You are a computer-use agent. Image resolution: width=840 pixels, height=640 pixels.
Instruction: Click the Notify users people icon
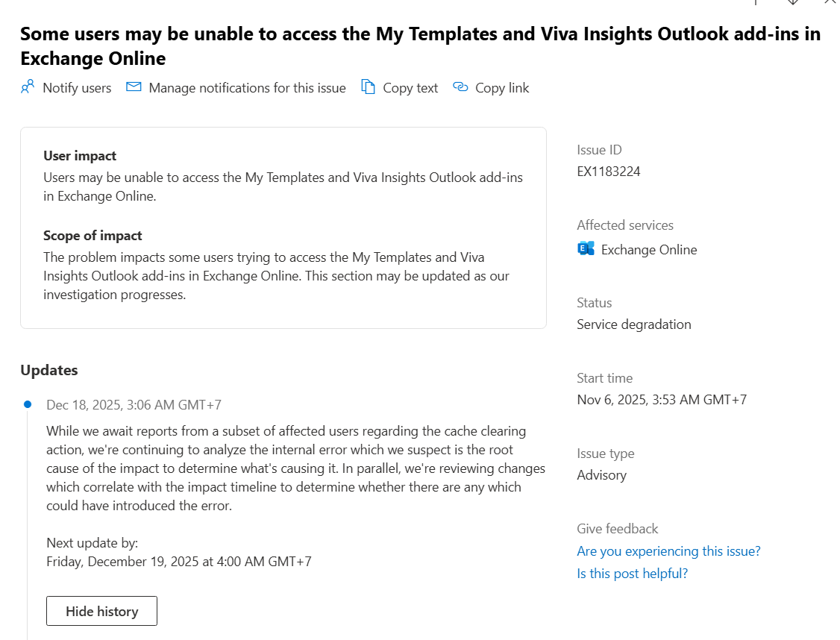tap(28, 87)
